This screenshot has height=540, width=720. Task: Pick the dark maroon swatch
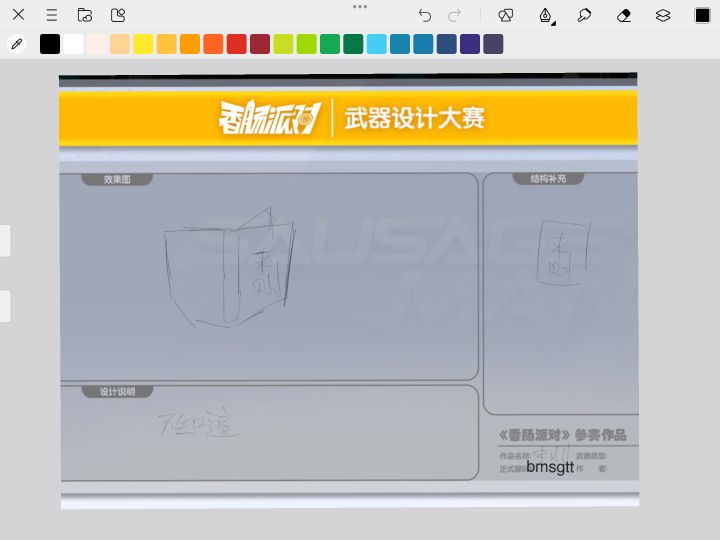click(260, 44)
